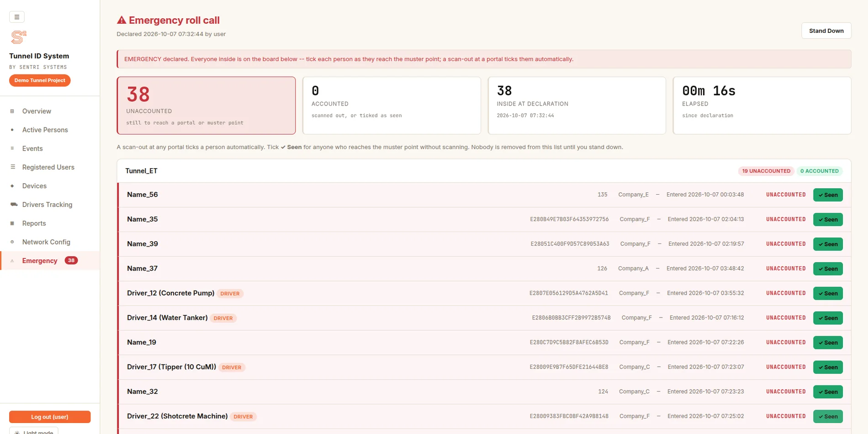The width and height of the screenshot is (868, 434).
Task: Tick Seen for Name_39
Action: point(828,244)
